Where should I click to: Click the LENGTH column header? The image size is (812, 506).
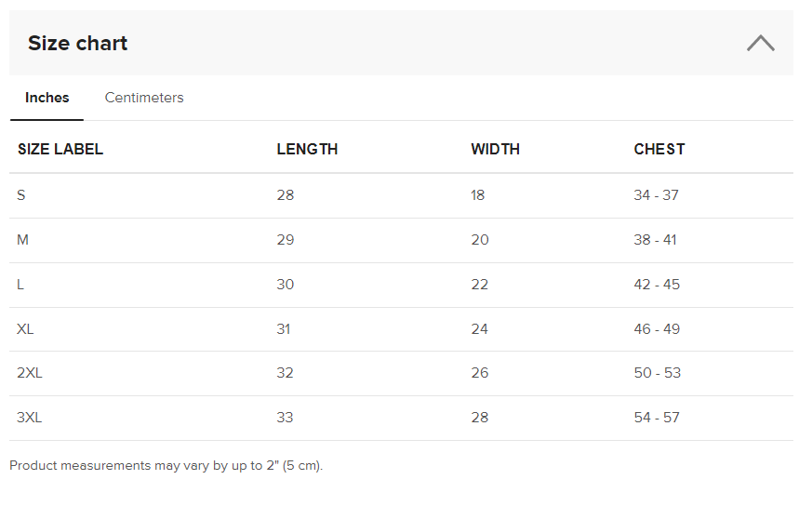307,149
